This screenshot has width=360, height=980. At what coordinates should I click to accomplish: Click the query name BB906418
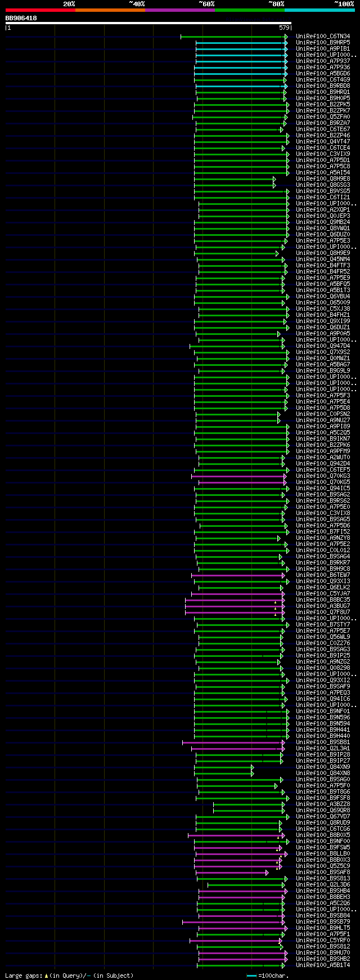(21, 18)
